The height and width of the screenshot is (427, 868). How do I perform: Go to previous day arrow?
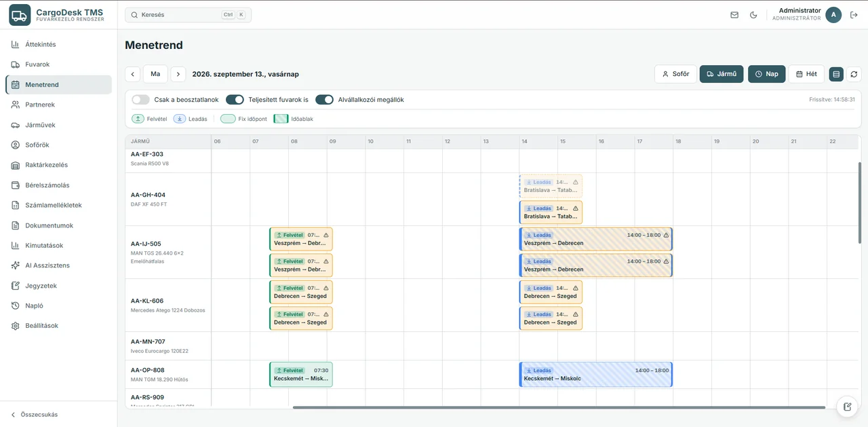point(133,74)
